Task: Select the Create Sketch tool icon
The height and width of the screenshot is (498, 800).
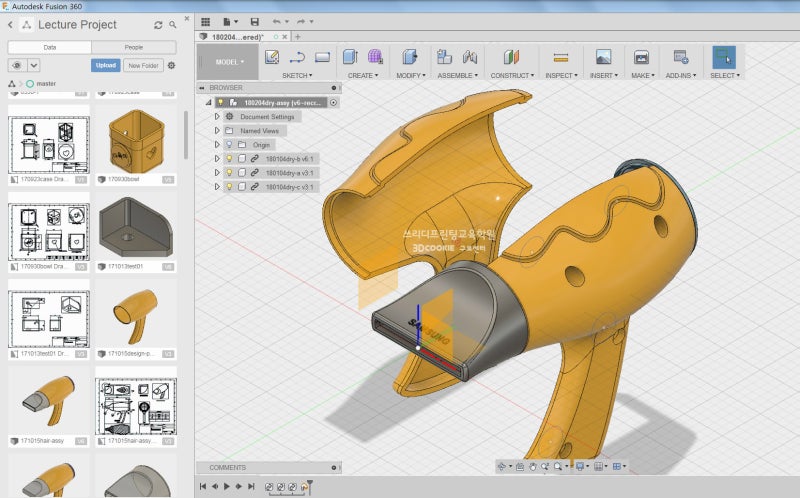Action: pos(272,57)
